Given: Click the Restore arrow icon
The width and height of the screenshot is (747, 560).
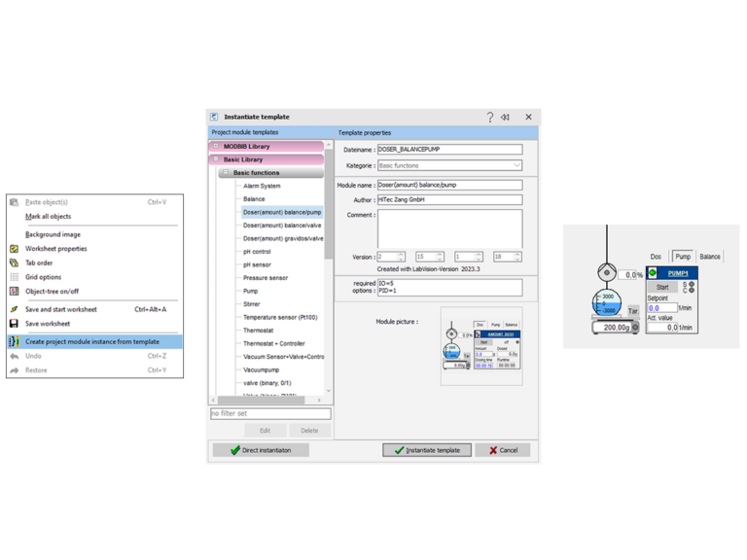Looking at the screenshot, I should [x=15, y=370].
